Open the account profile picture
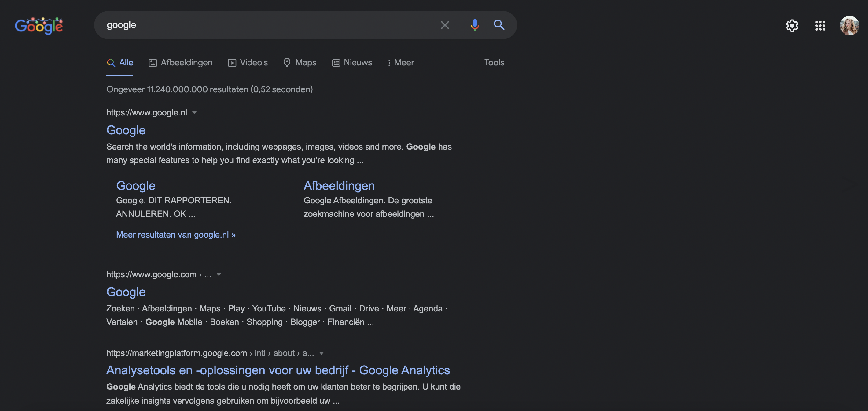Image resolution: width=868 pixels, height=411 pixels. click(x=849, y=26)
